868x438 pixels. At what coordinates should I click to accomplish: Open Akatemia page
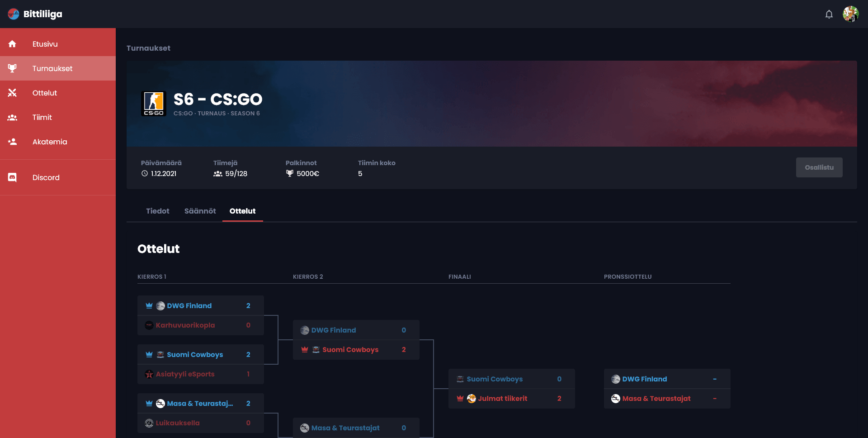click(58, 142)
